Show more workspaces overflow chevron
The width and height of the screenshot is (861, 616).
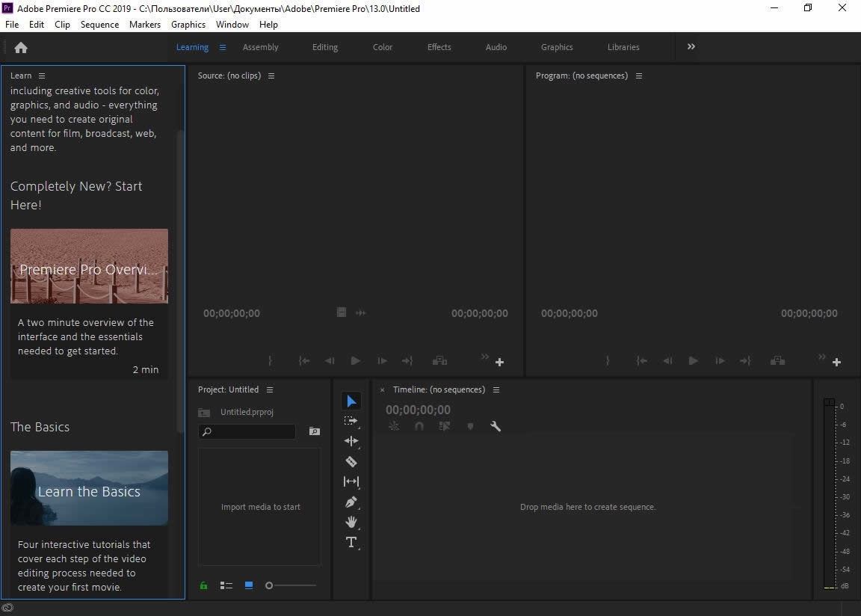[x=691, y=46]
